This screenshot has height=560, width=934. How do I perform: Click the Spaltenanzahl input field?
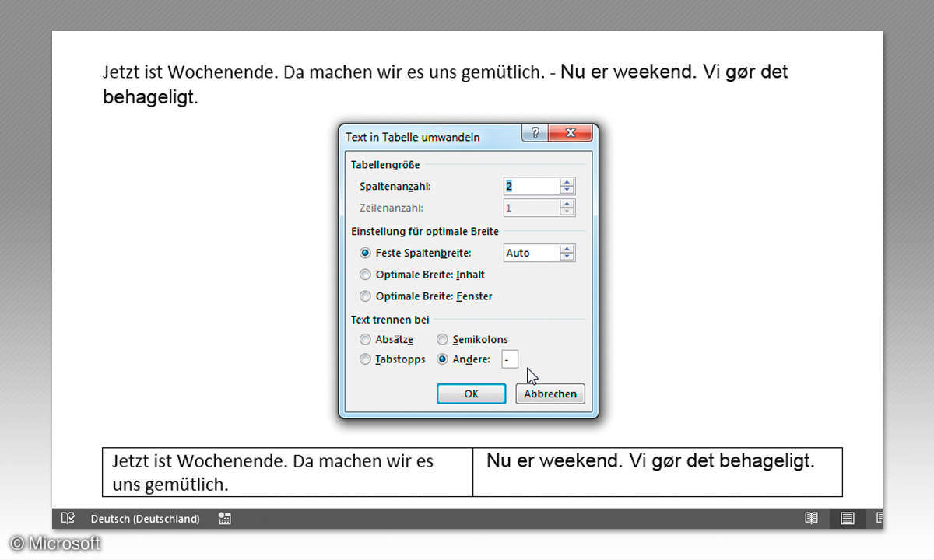coord(532,187)
